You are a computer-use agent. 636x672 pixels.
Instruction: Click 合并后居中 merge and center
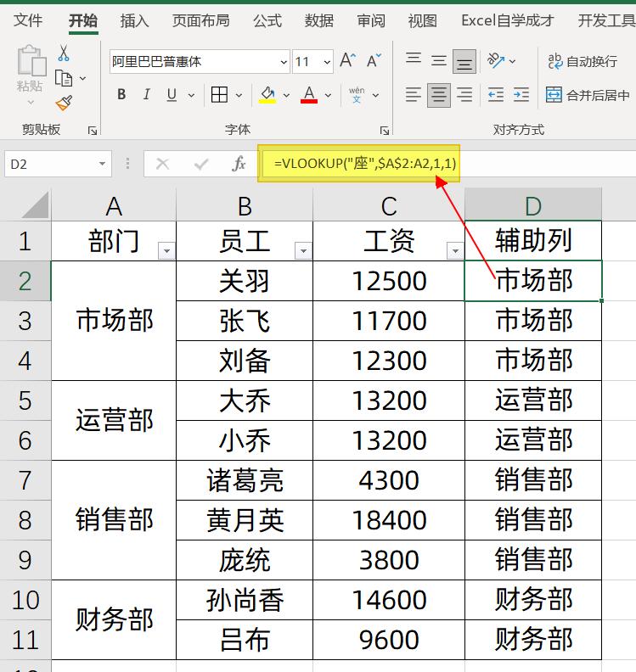(588, 95)
